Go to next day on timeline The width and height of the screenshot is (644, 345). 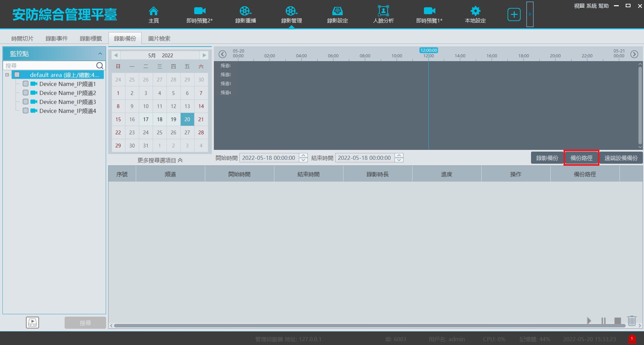(634, 54)
